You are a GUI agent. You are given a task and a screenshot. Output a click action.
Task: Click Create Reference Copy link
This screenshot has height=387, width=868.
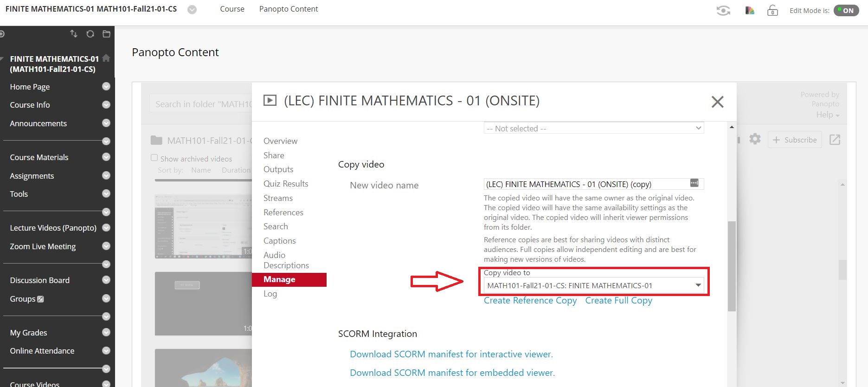pos(530,301)
